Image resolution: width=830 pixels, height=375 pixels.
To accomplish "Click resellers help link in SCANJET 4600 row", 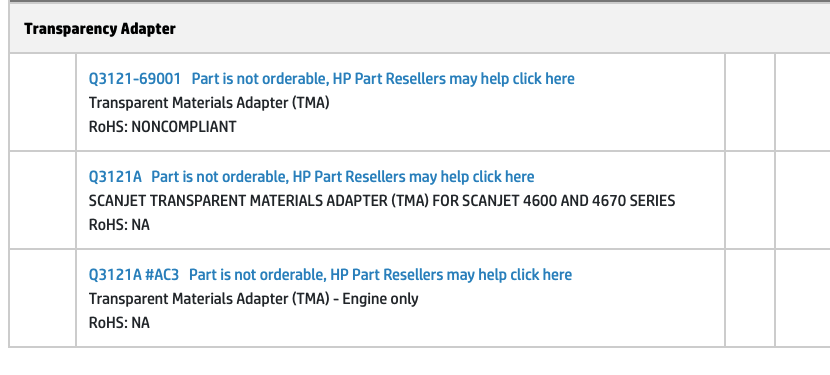I will click(x=342, y=177).
